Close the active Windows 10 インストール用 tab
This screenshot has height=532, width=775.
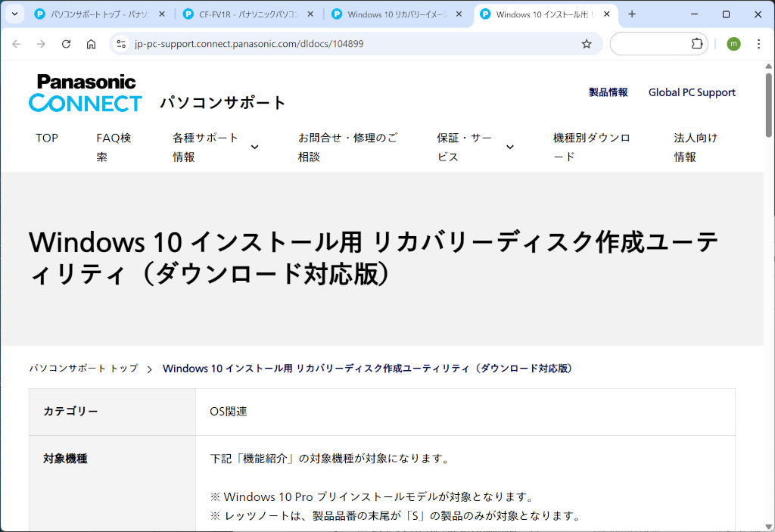pyautogui.click(x=607, y=14)
